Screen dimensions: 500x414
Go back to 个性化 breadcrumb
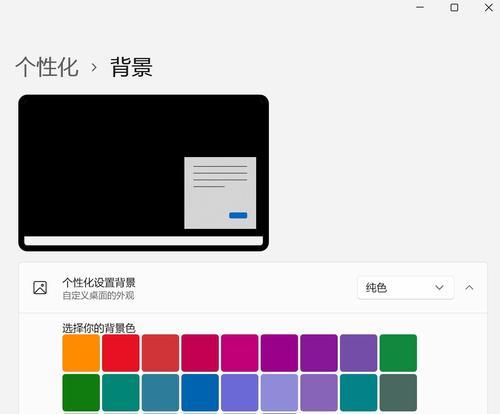click(47, 67)
